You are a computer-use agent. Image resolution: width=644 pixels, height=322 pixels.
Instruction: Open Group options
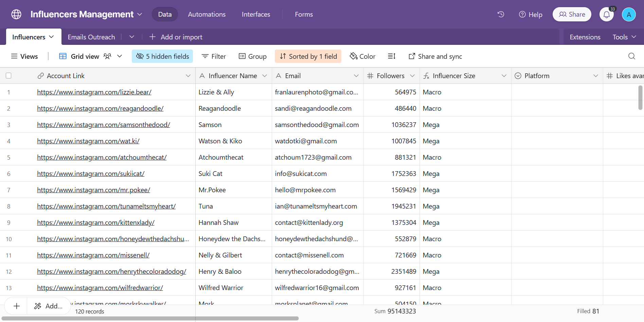click(x=253, y=56)
